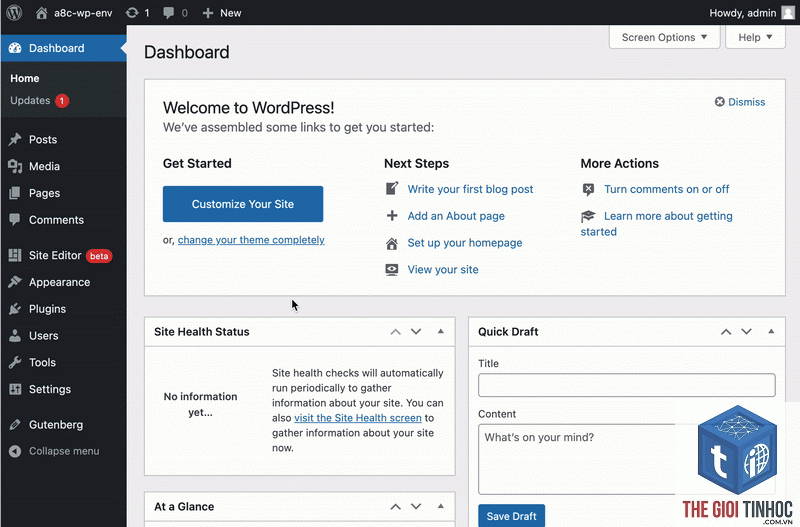Click the home icon beside a8c-wp-env
Screen dimensions: 800x527
click(x=41, y=13)
